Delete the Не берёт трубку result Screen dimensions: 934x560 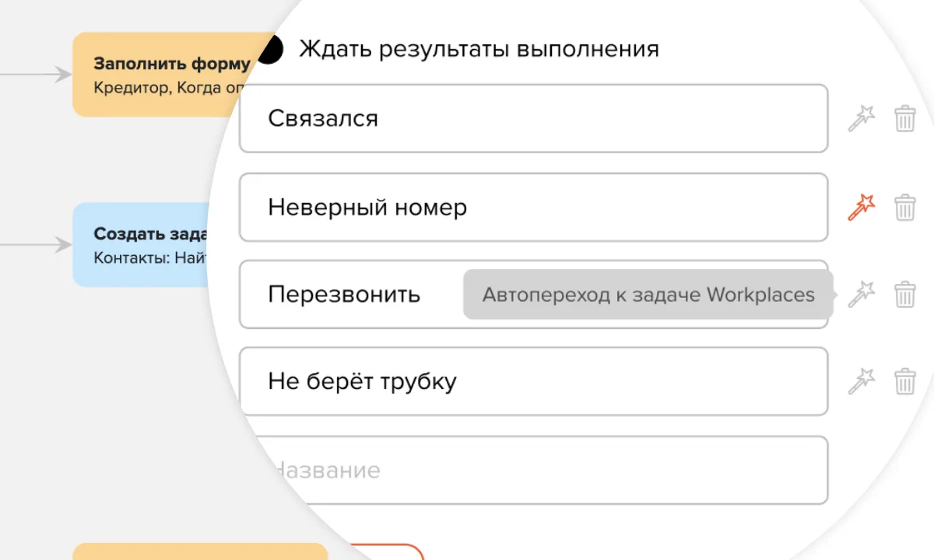pos(904,382)
